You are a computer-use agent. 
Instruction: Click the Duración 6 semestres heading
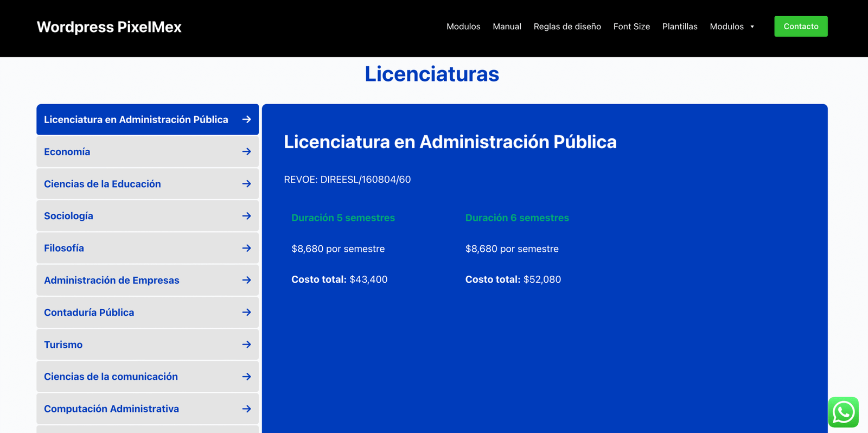516,218
